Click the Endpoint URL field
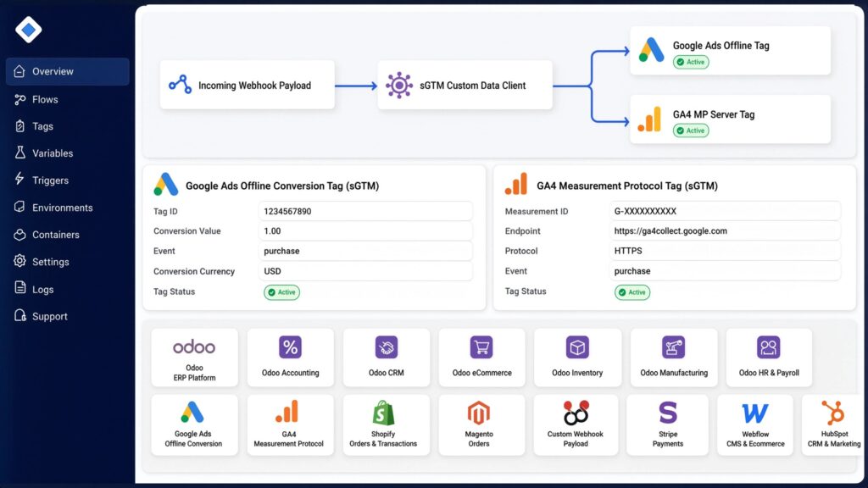The height and width of the screenshot is (488, 868). (725, 231)
